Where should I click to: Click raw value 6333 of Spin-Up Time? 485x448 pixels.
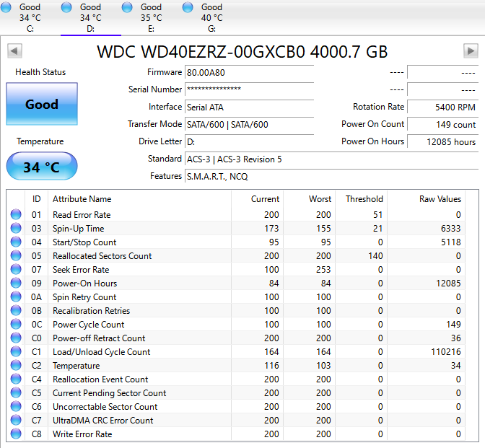click(x=450, y=229)
